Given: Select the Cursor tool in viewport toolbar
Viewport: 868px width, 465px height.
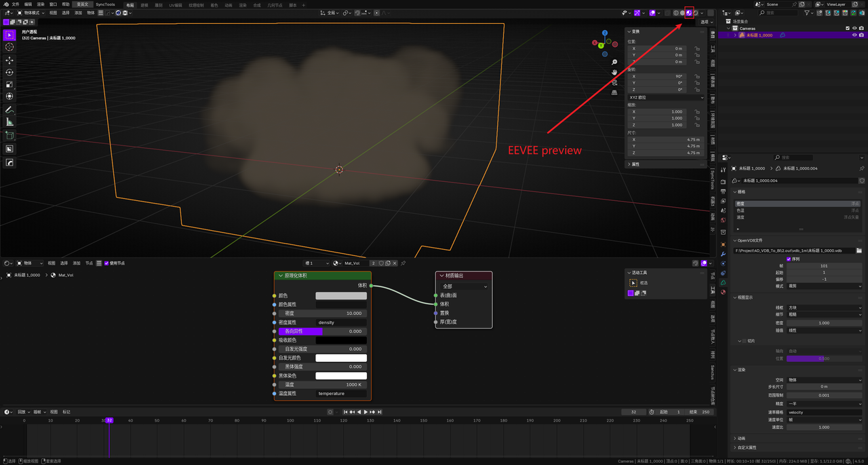Looking at the screenshot, I should 9,47.
